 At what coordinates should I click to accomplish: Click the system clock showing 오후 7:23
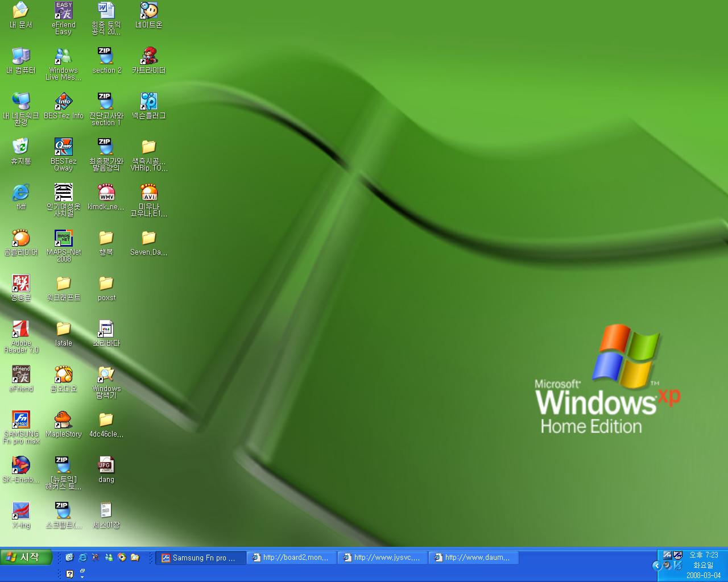pyautogui.click(x=704, y=555)
